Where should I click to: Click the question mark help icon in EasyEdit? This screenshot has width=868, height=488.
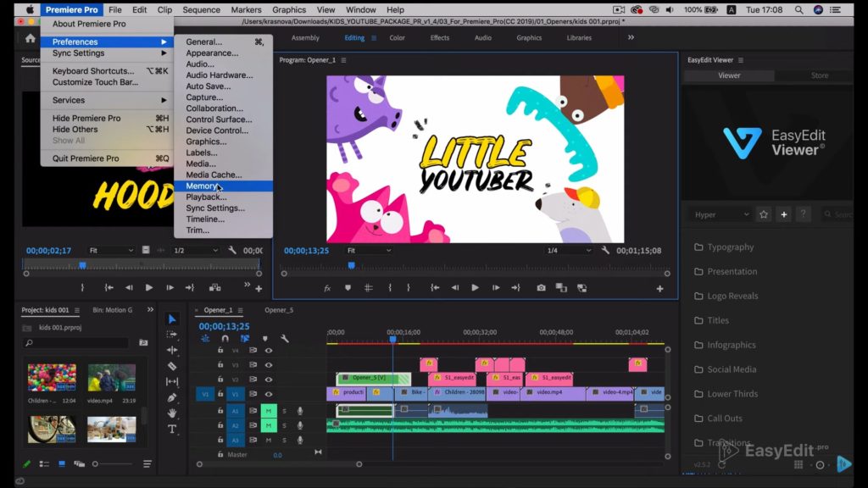pos(804,214)
